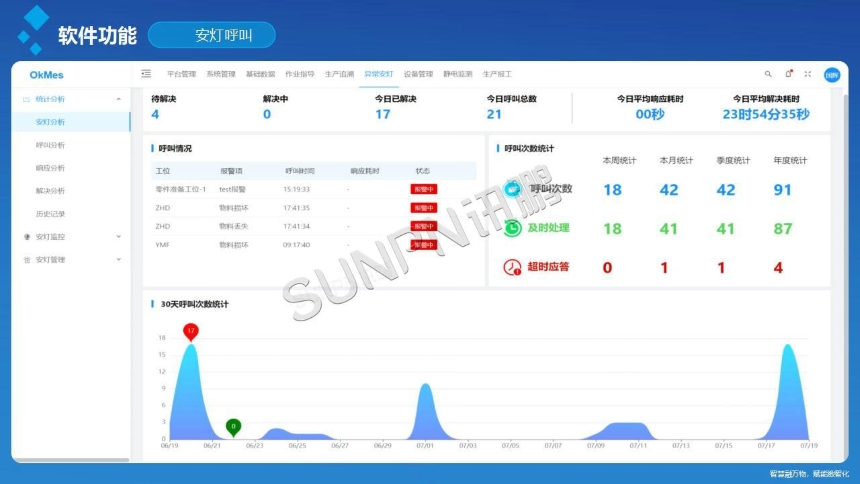Click the 统计分析 chart icon in sidebar
The image size is (860, 484).
point(26,99)
